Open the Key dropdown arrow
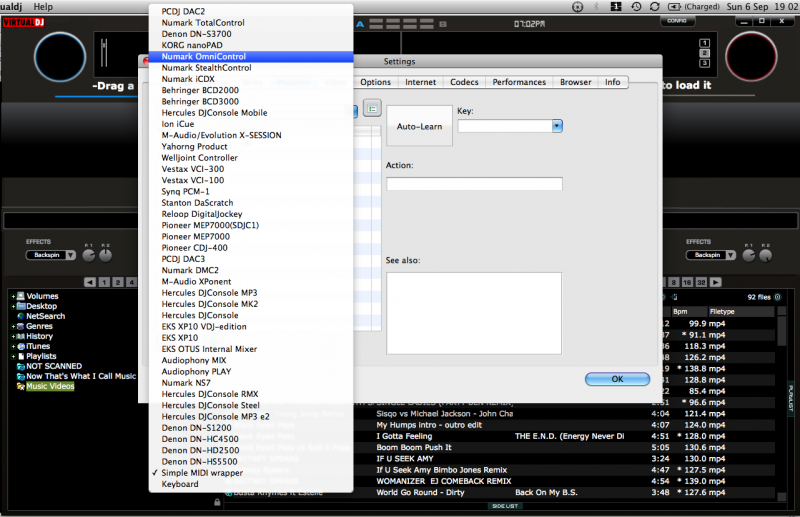 [x=557, y=126]
